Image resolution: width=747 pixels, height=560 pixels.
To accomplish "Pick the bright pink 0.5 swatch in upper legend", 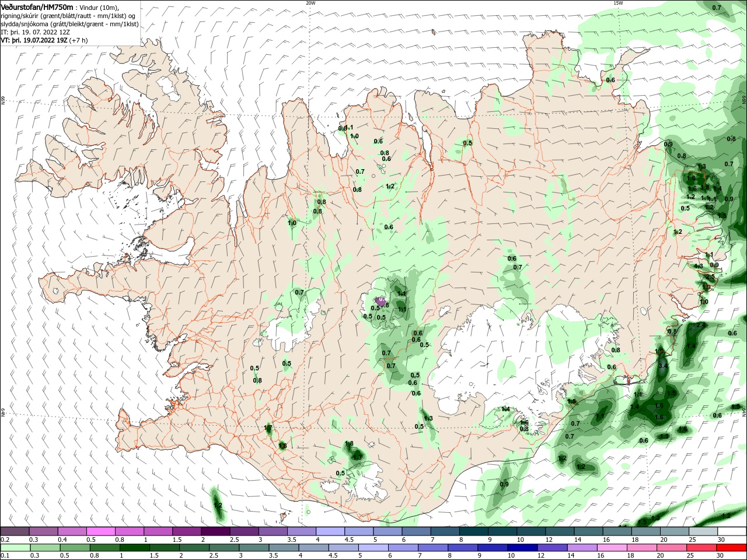I will (x=101, y=531).
